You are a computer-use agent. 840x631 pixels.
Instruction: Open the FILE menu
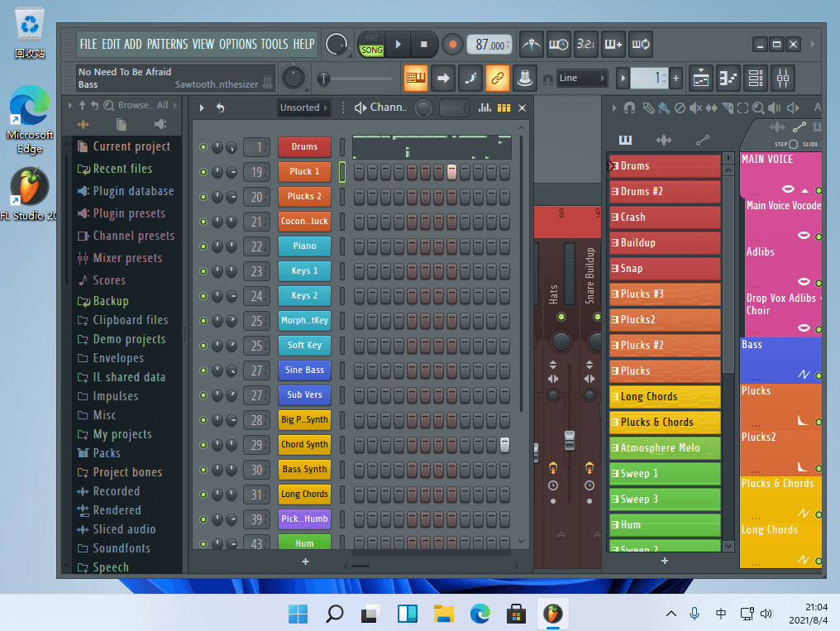(x=88, y=45)
